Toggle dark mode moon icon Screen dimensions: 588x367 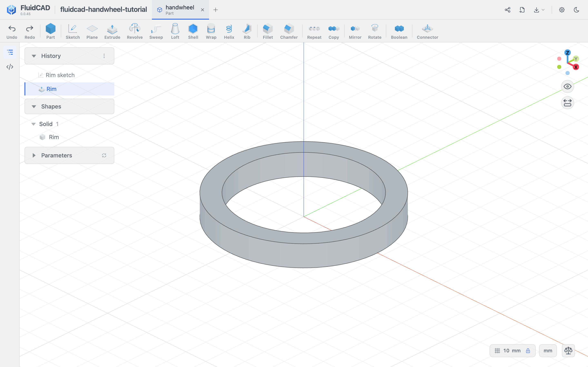click(x=576, y=10)
